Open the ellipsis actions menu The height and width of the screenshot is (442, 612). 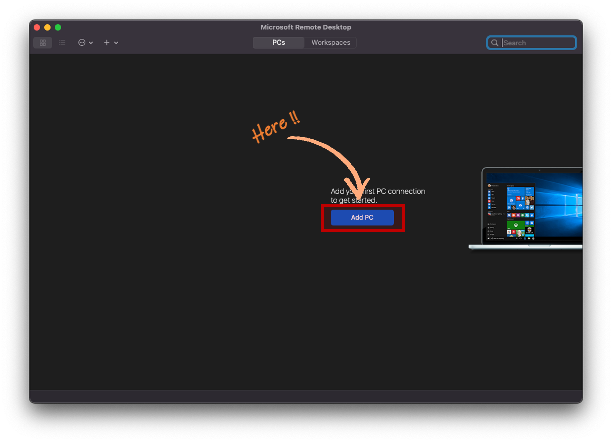pyautogui.click(x=85, y=43)
